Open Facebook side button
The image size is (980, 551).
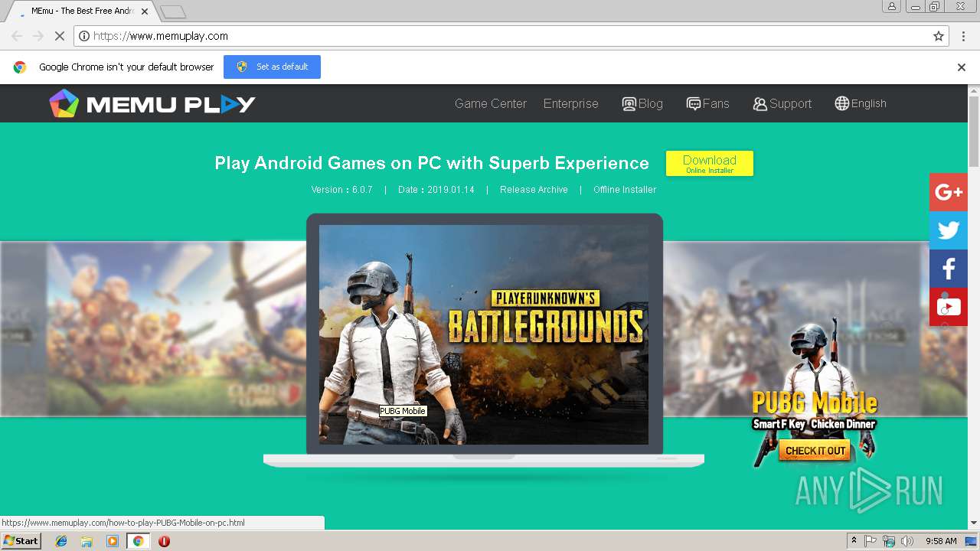(x=949, y=269)
